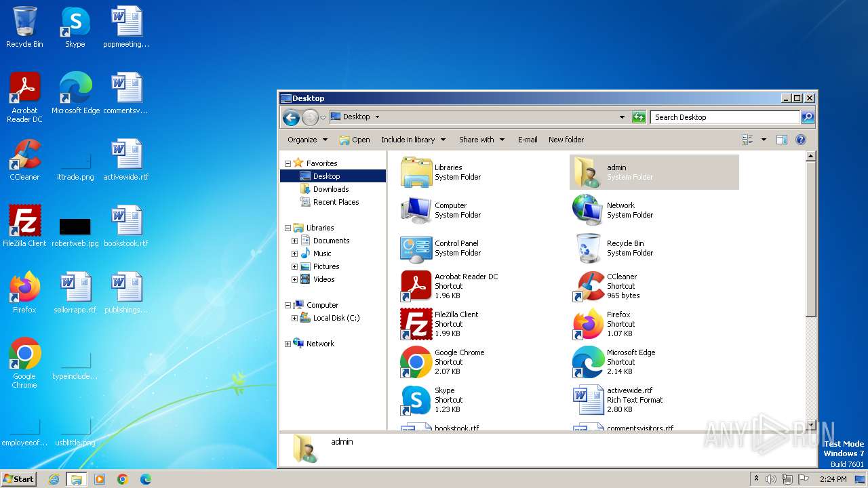Select Downloads in Favorites
868x488 pixels.
(x=332, y=189)
